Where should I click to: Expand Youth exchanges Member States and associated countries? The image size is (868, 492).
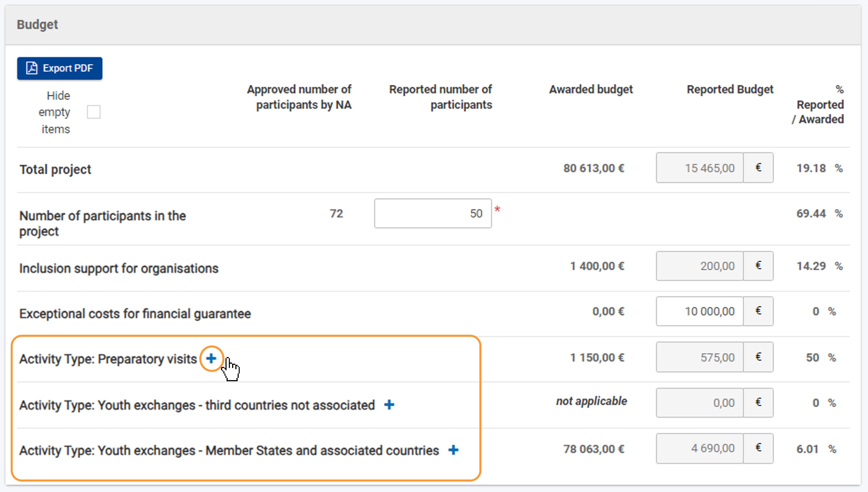453,450
